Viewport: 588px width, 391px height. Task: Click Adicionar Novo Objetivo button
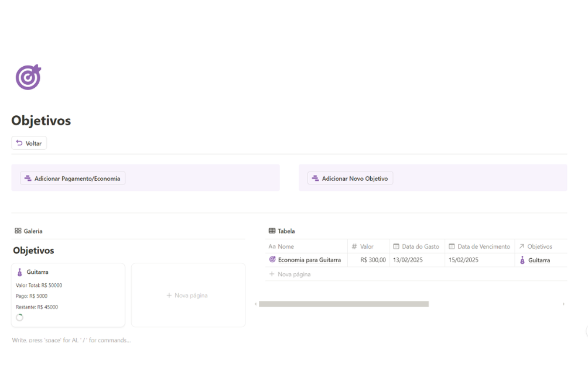click(x=350, y=179)
